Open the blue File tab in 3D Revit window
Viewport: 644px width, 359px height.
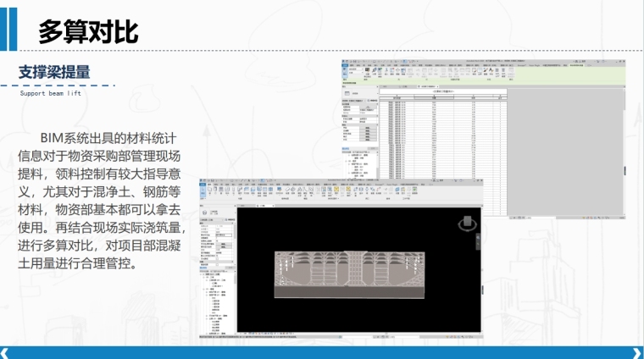[203, 183]
